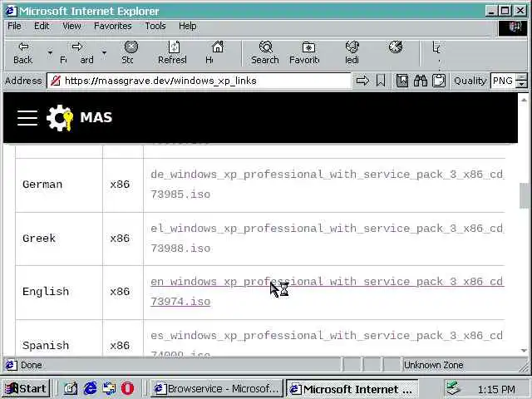
Task: Open the View menu
Action: pos(71,26)
